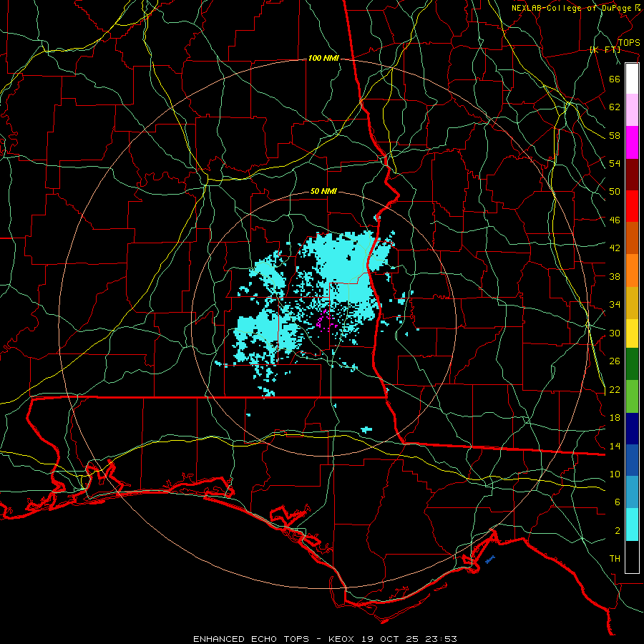This screenshot has height=644, width=644.
Task: Click the gold legend swatch
Action: point(632,303)
